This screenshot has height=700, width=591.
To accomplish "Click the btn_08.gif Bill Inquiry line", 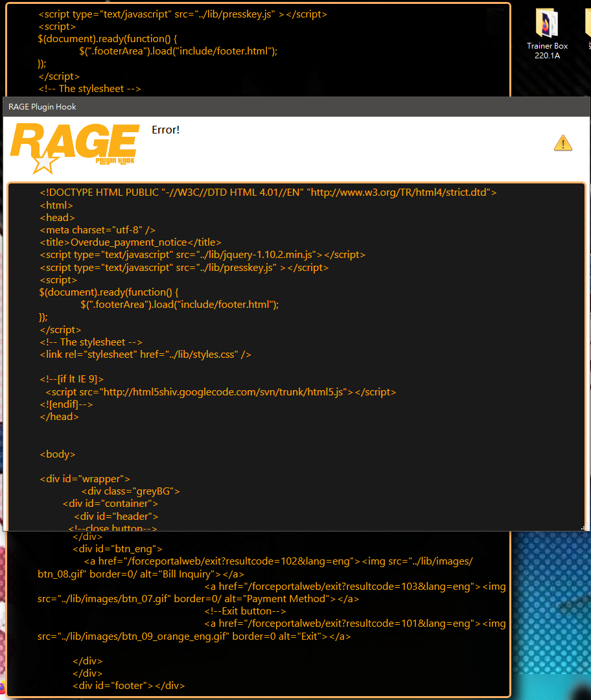I will click(x=141, y=574).
